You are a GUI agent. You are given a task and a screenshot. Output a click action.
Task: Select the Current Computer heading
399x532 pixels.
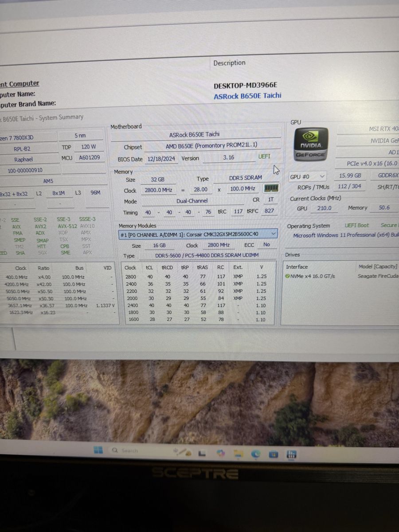(x=20, y=84)
